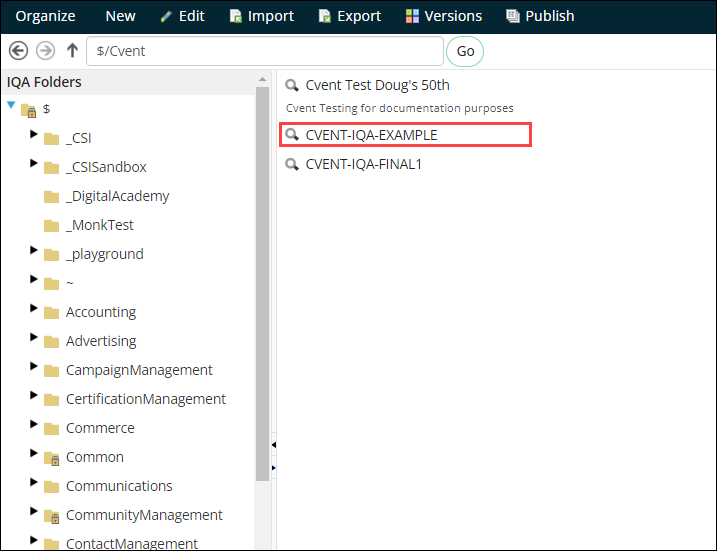Expand the Accounting folder tree node
Image resolution: width=717 pixels, height=551 pixels.
click(34, 308)
